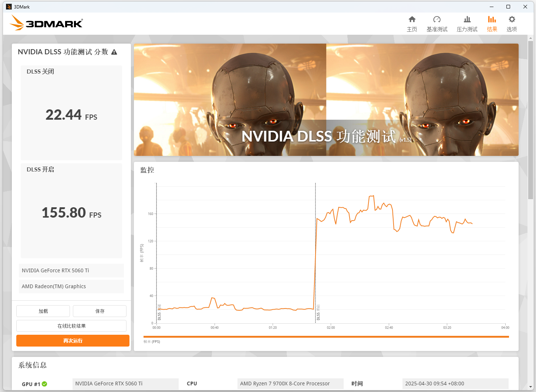This screenshot has height=392, width=536.
Task: Minimize the 3DMark window
Action: tap(492, 7)
